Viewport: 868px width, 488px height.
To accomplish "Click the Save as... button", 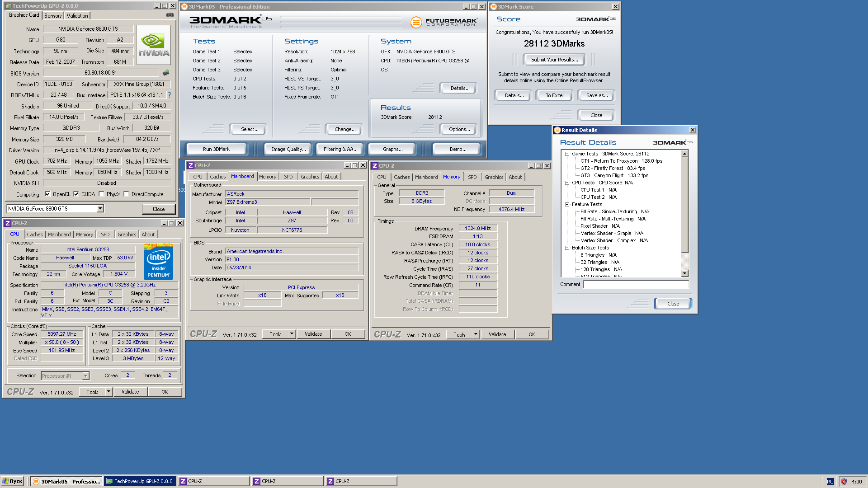I will pos(597,95).
